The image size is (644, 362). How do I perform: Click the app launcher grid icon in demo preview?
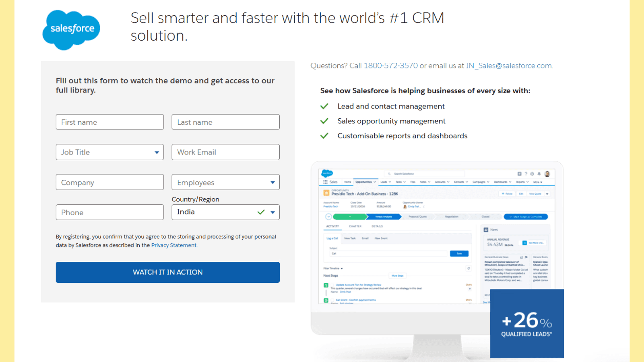325,182
